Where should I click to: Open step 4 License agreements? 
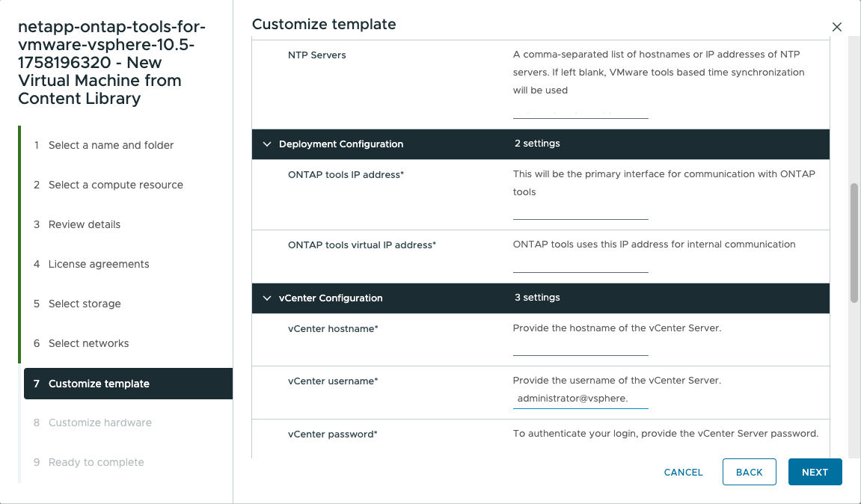(99, 264)
